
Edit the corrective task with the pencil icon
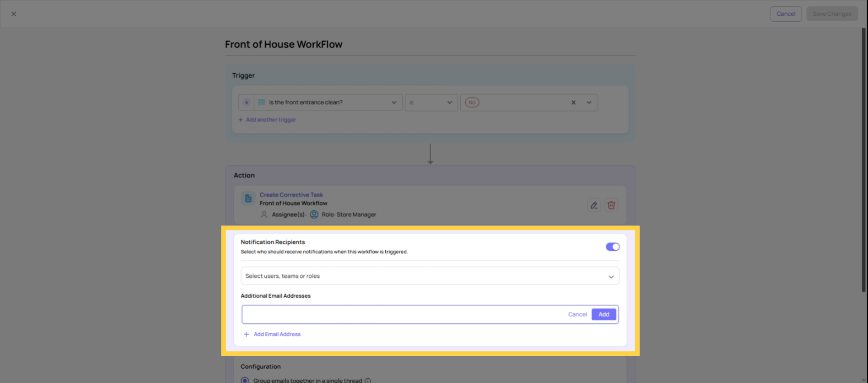click(594, 205)
